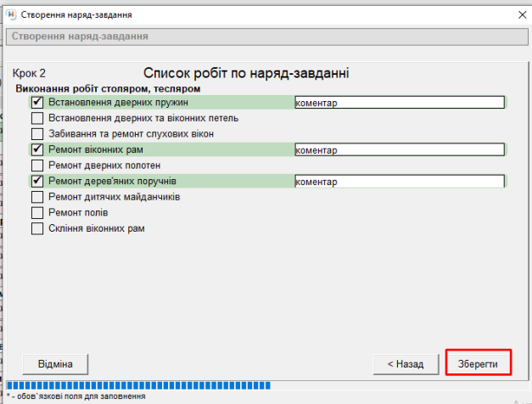The image size is (532, 404).
Task: Untick Ремонт дерев'яних поручнів checkbox
Action: 37,182
